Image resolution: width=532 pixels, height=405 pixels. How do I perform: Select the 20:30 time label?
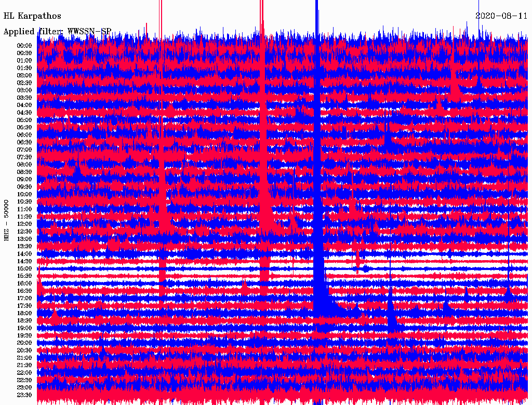24,350
